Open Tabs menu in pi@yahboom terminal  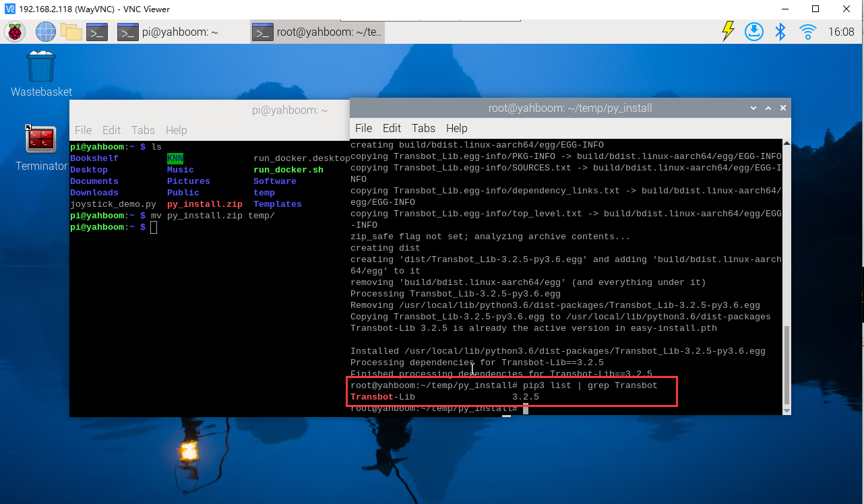[x=143, y=130]
